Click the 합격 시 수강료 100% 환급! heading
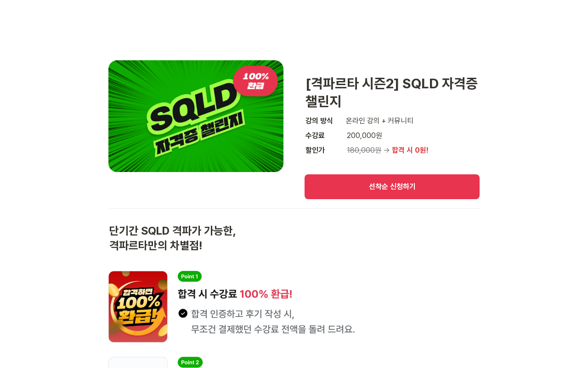The width and height of the screenshot is (588, 368). pos(235,294)
